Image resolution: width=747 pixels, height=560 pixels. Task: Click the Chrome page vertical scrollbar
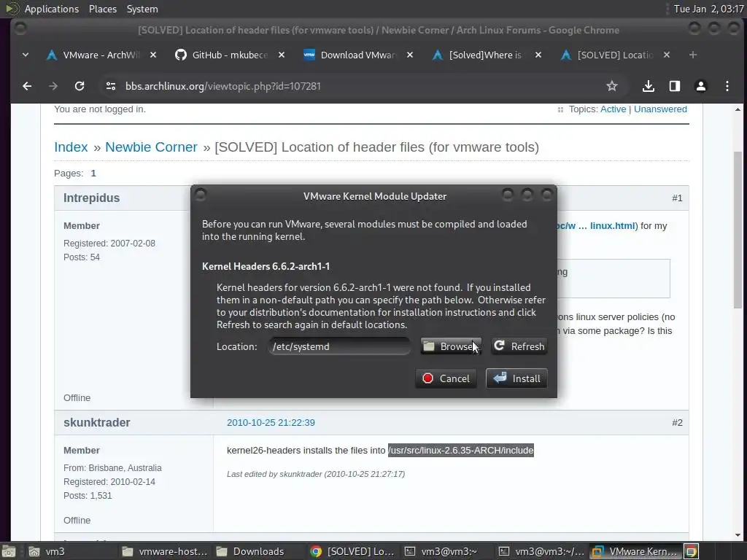coord(738,230)
